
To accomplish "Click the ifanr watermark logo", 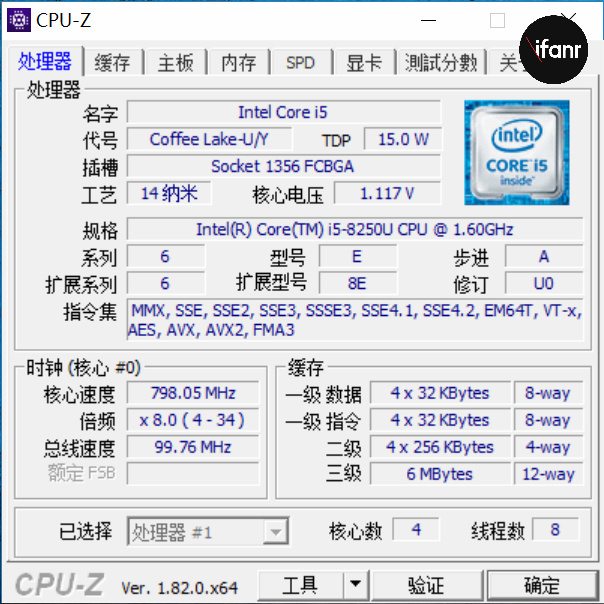I will pyautogui.click(x=554, y=49).
